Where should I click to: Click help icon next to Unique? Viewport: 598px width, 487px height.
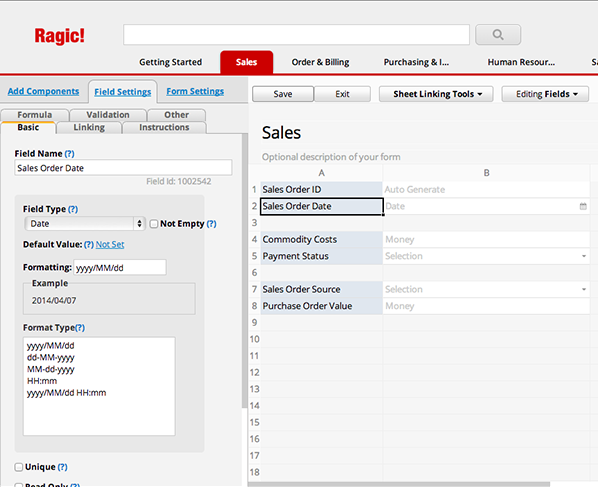coord(63,467)
